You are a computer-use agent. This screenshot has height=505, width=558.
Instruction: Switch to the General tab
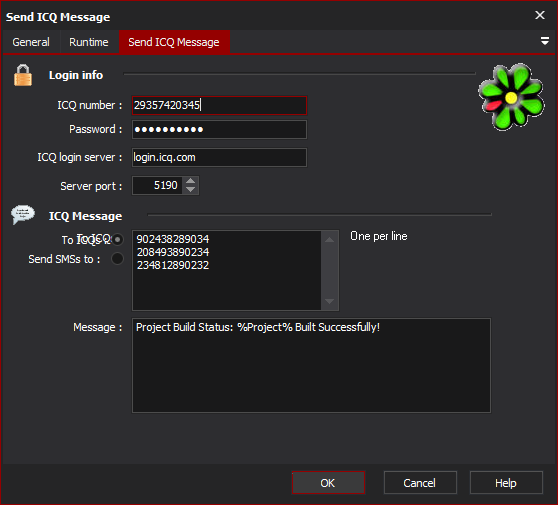(x=31, y=42)
